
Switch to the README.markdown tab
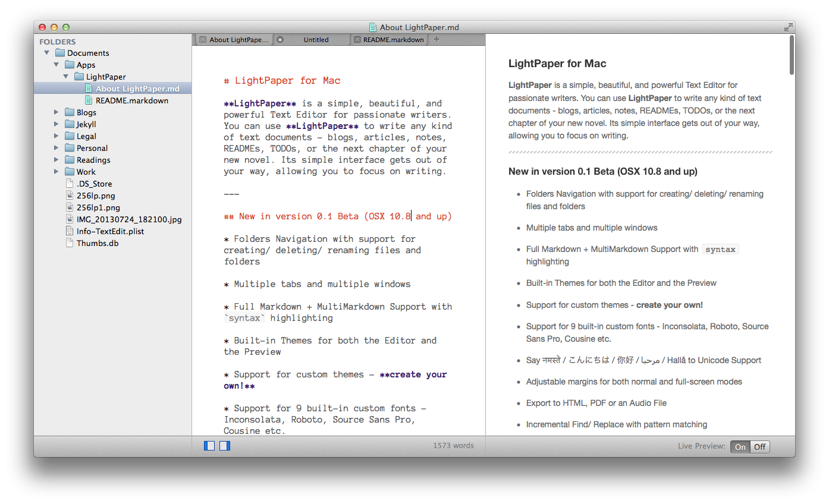click(388, 40)
